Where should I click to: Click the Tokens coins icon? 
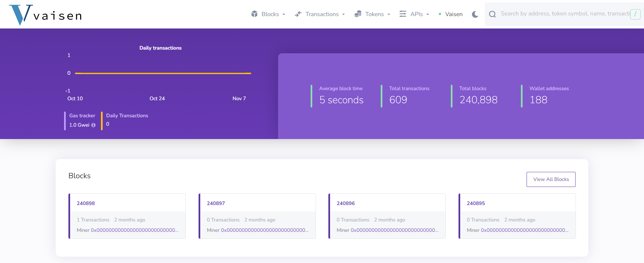pos(358,14)
